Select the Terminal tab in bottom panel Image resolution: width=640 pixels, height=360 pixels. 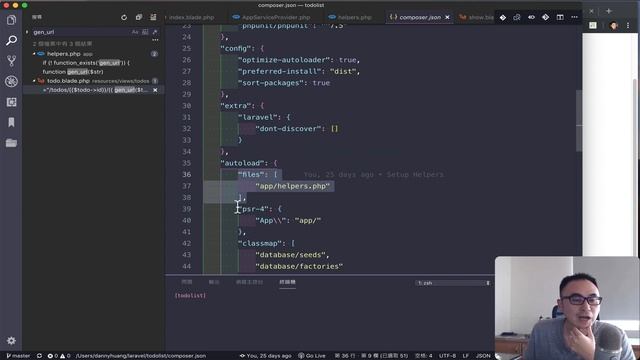tap(287, 282)
